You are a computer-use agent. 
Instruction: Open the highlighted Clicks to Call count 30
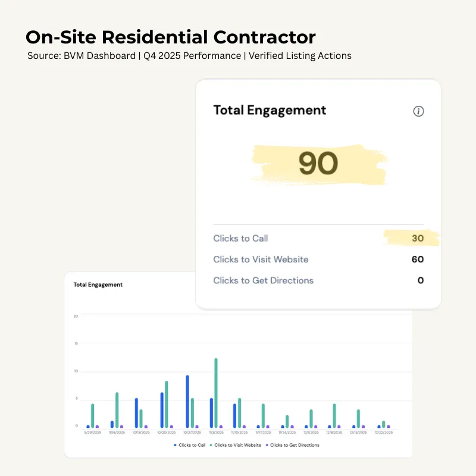click(x=418, y=238)
